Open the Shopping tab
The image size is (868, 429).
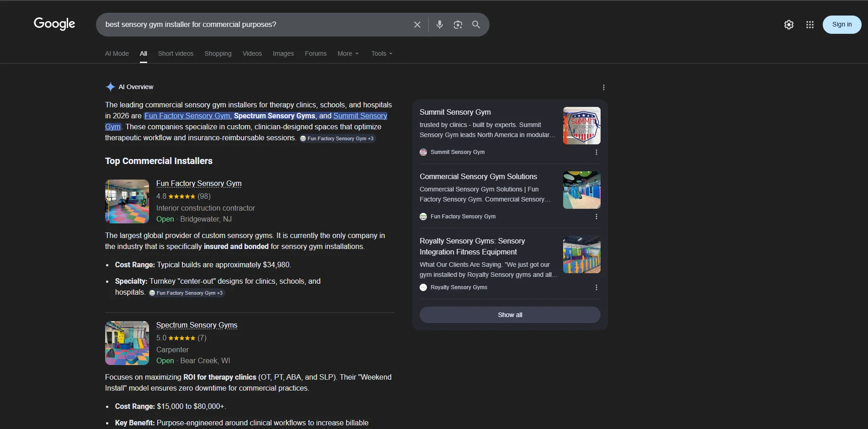tap(218, 53)
